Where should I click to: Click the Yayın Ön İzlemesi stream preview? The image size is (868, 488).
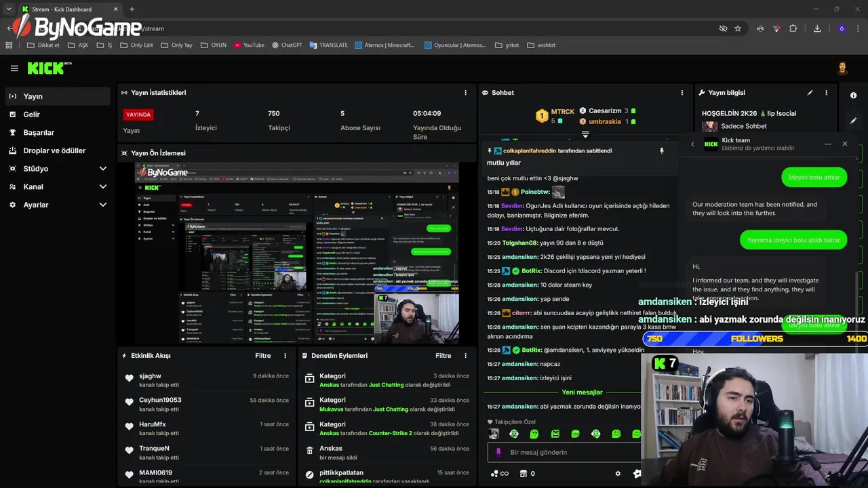point(297,253)
